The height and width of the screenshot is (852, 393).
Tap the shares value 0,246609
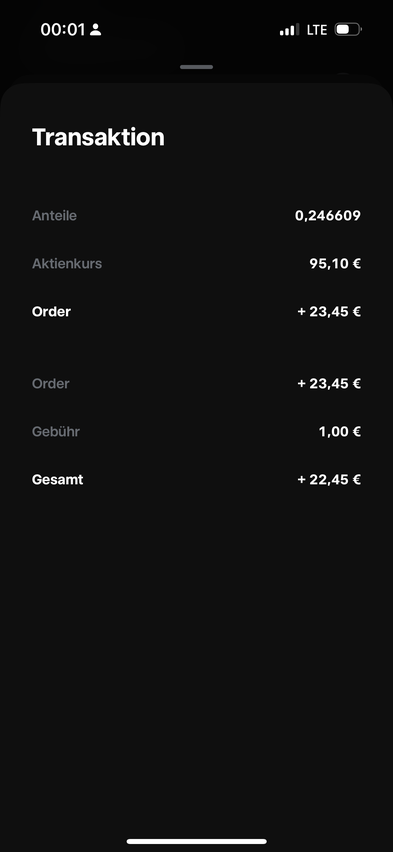[328, 216]
